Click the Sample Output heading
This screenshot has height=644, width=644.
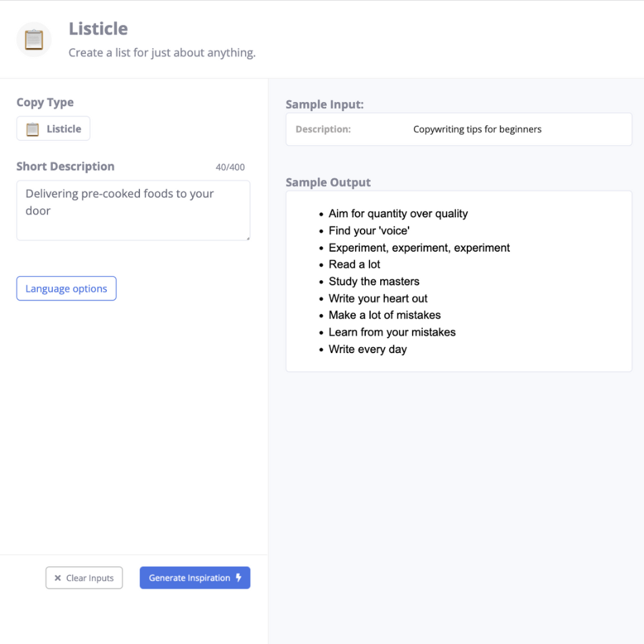point(328,183)
